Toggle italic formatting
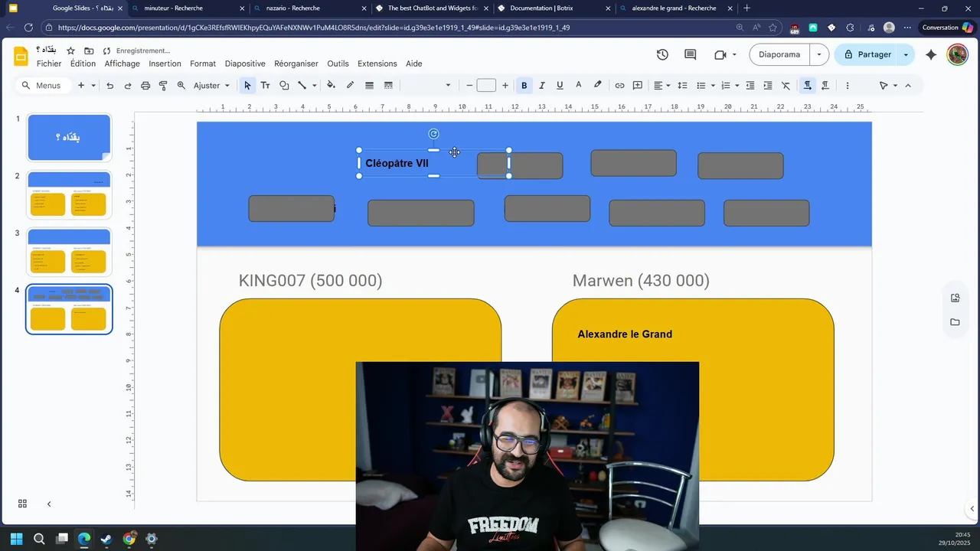 point(542,86)
